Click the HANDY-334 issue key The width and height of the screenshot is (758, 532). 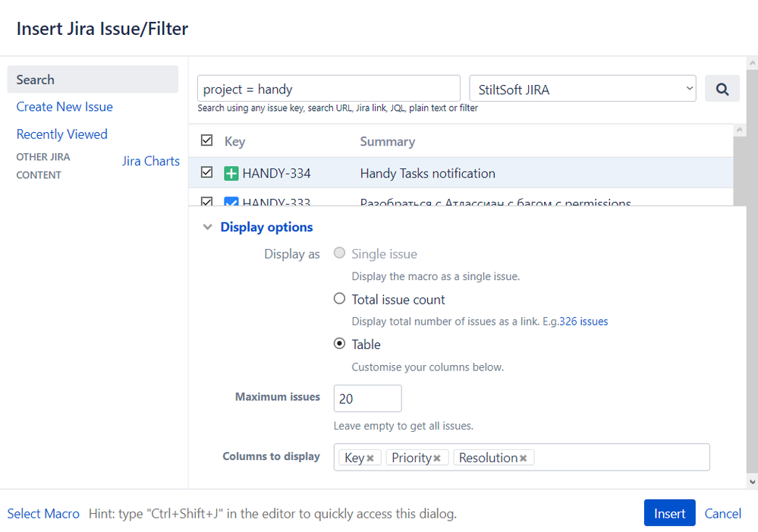coord(276,174)
